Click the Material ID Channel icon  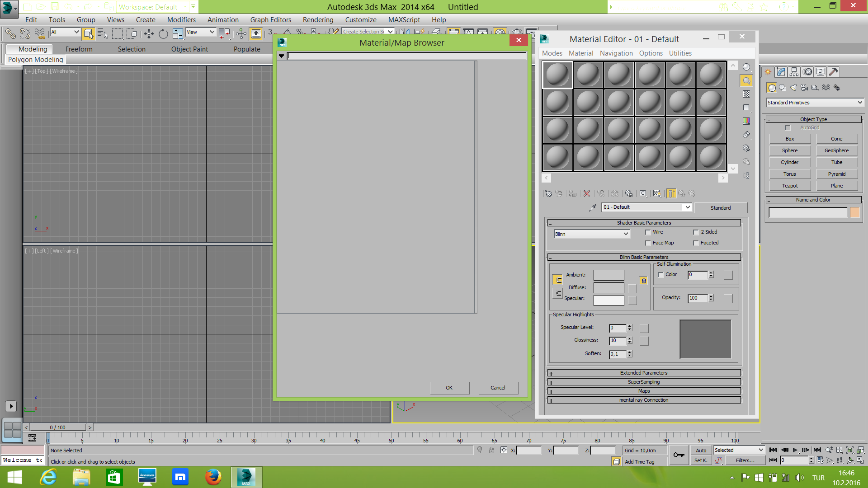[x=643, y=193]
